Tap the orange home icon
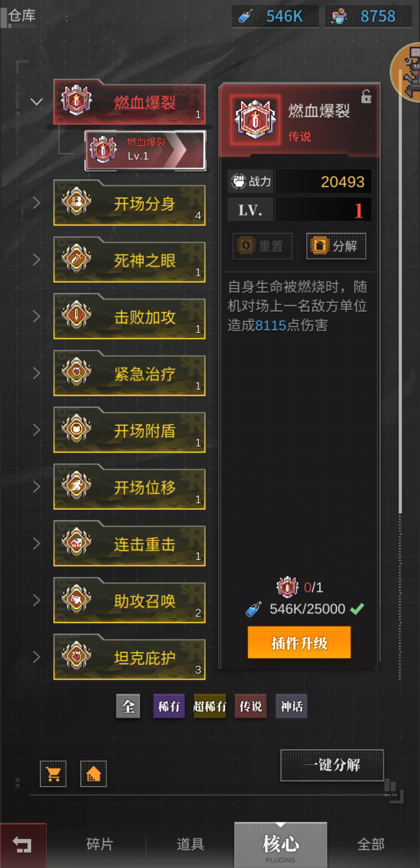The width and height of the screenshot is (420, 868). coord(93,774)
